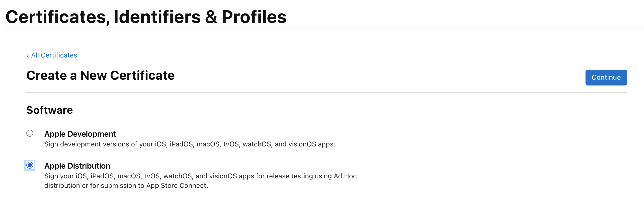Select the Apple Distribution radio button
The image size is (644, 200).
coord(30,165)
